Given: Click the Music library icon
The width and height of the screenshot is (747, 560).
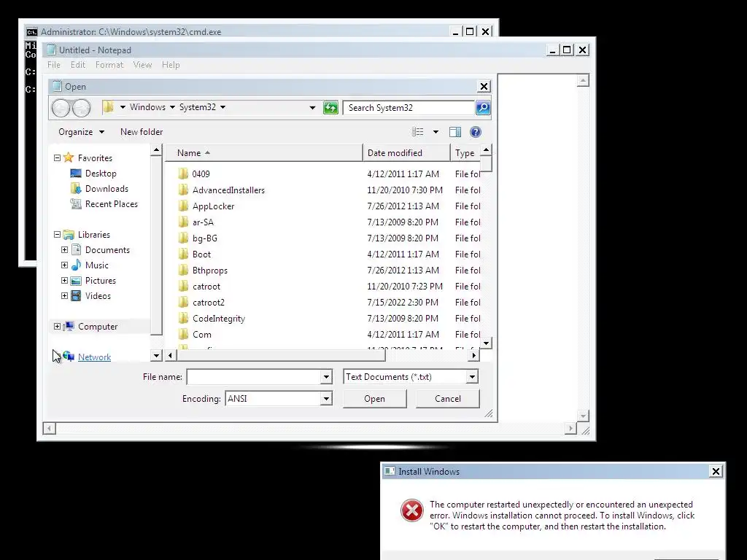Looking at the screenshot, I should point(76,265).
